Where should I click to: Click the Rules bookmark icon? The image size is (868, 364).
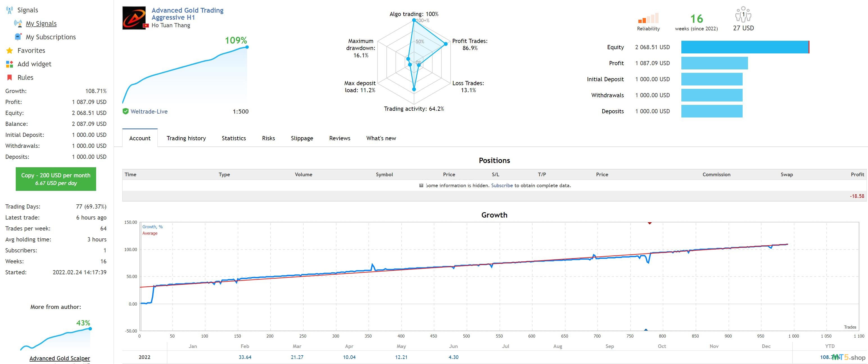click(10, 78)
